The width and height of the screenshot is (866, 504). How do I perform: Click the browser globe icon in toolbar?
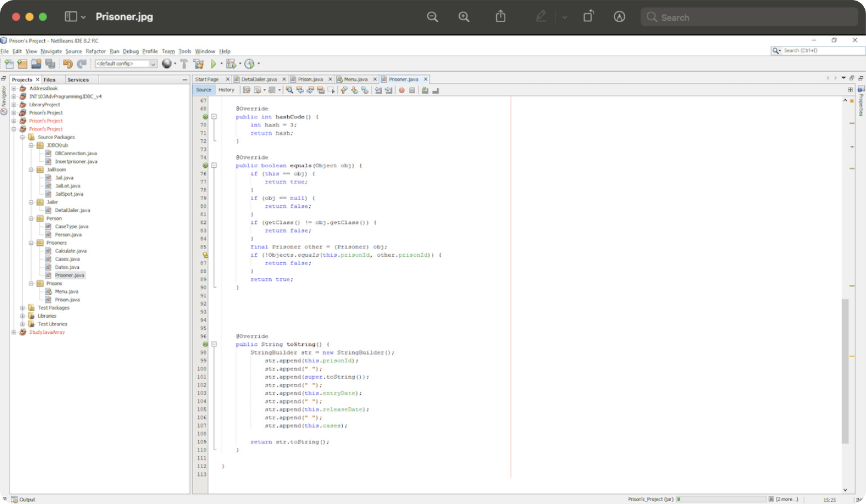coord(167,64)
